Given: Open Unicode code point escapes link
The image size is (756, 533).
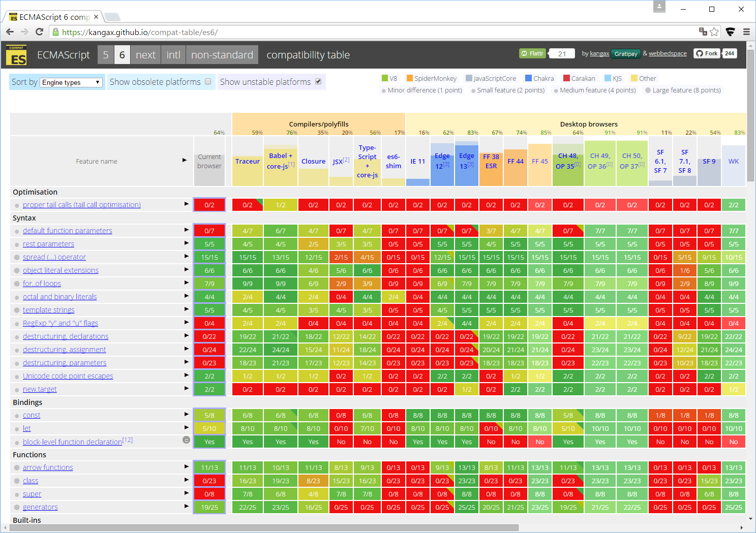Looking at the screenshot, I should coord(68,376).
